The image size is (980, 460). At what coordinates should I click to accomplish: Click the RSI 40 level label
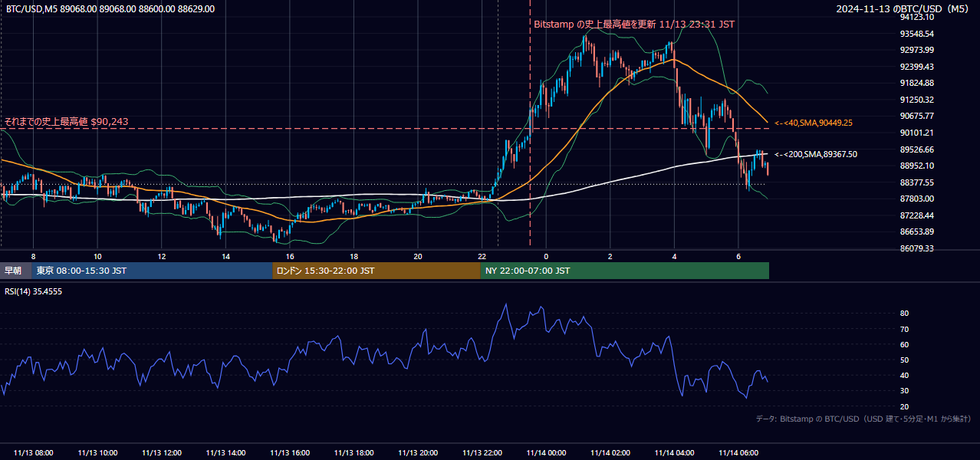pyautogui.click(x=905, y=376)
